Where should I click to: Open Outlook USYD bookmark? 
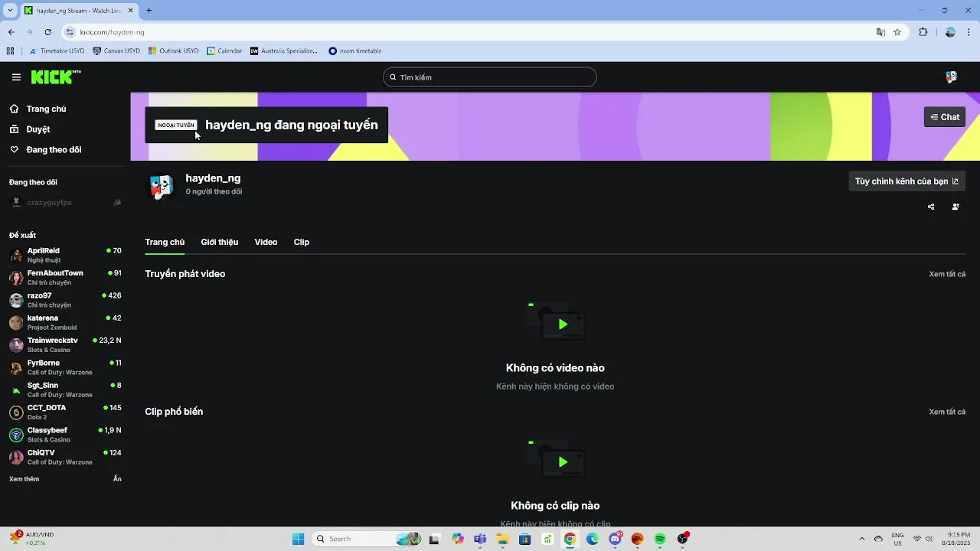pyautogui.click(x=173, y=51)
